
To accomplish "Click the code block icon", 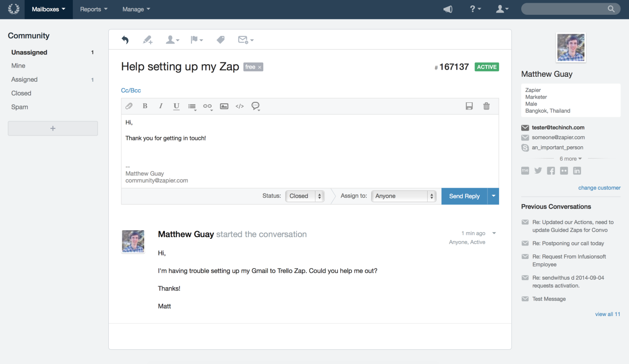I will pos(239,106).
